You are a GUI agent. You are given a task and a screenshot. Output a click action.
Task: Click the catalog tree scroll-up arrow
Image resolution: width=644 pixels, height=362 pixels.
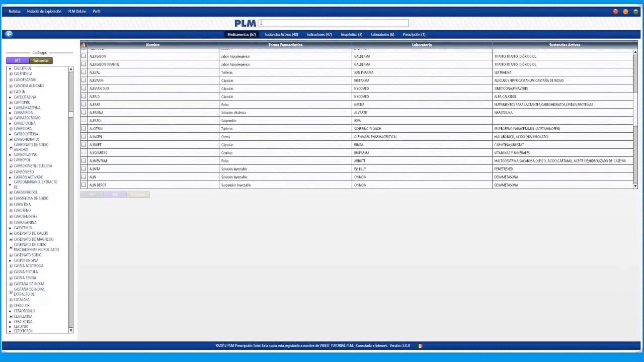[71, 69]
